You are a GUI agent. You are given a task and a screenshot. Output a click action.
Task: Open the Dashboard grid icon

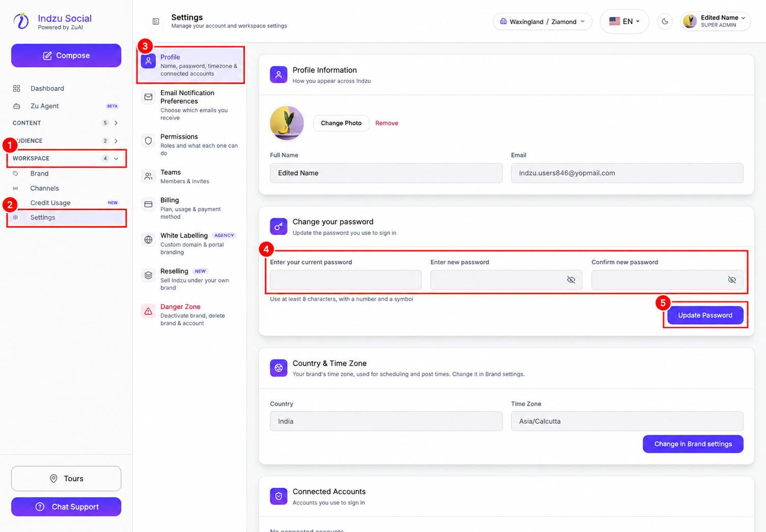(17, 89)
